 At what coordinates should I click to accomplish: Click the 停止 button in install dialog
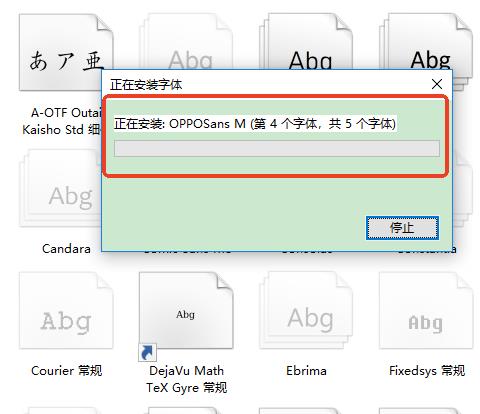pyautogui.click(x=402, y=228)
